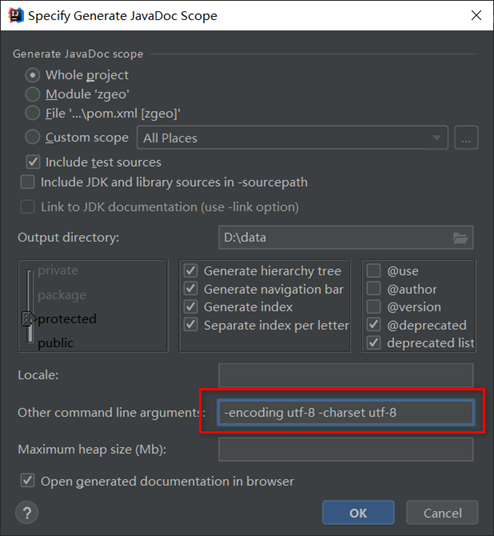Close the JavaDoc scope dialog
Screen dimensions: 494x536
tap(476, 15)
